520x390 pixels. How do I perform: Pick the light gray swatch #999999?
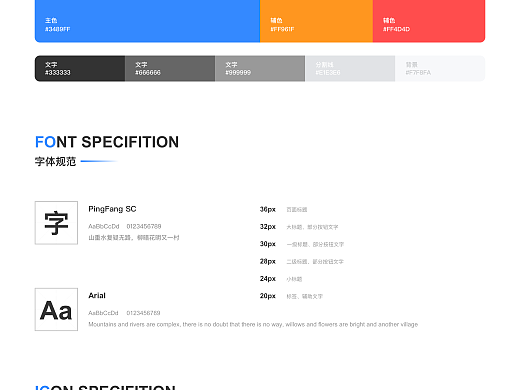pos(260,68)
